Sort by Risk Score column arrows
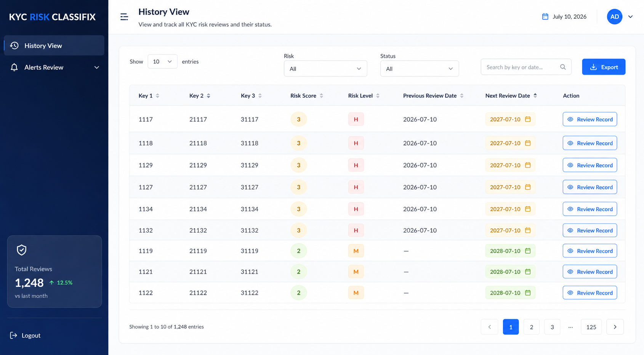Image resolution: width=644 pixels, height=355 pixels. (321, 96)
